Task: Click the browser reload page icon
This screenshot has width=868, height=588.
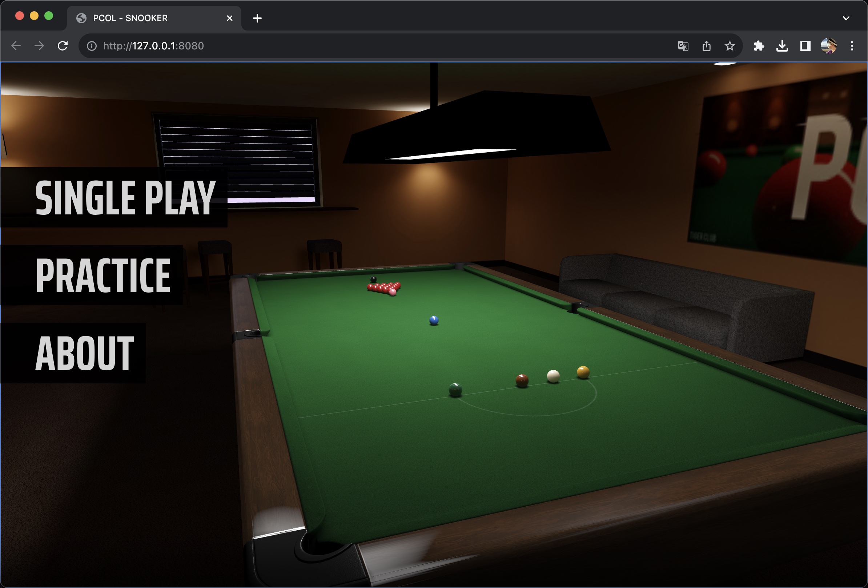Action: pyautogui.click(x=63, y=46)
